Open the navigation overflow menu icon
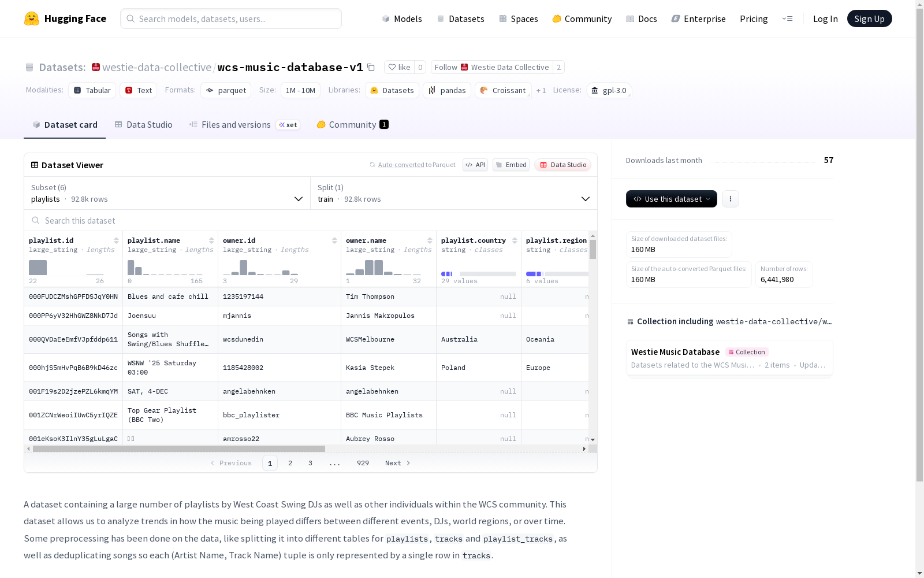Viewport: 924px width, 578px height. pyautogui.click(x=787, y=18)
